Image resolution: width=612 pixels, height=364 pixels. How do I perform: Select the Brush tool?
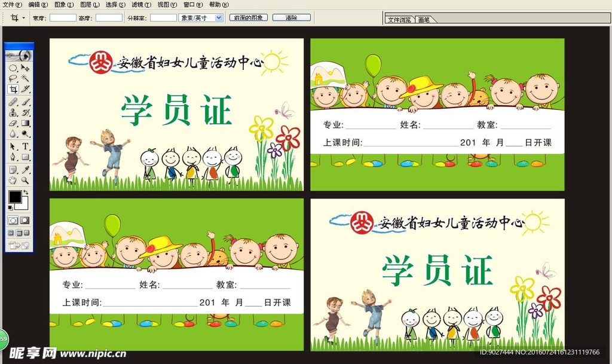(x=26, y=102)
